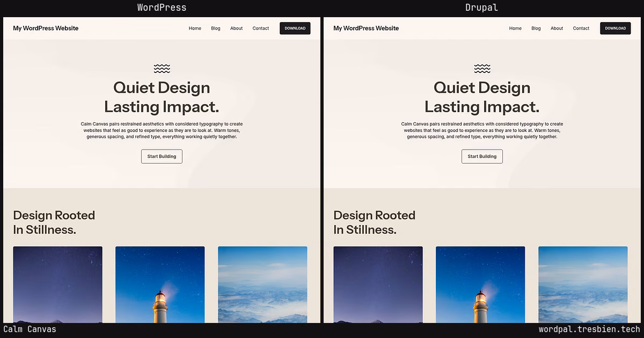Click the 'WordPress' label at top

[x=162, y=8]
